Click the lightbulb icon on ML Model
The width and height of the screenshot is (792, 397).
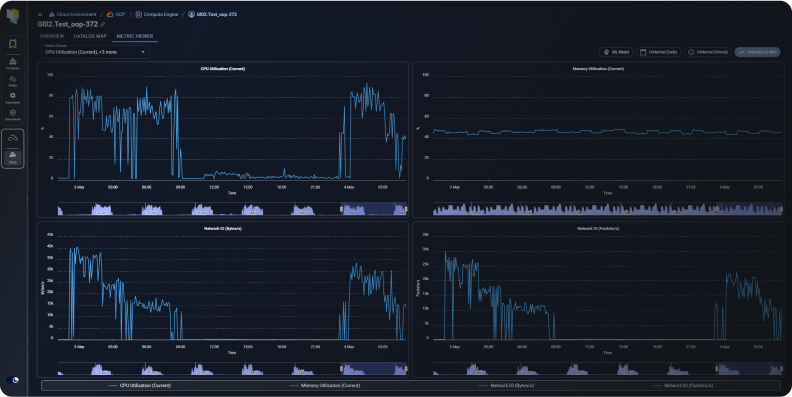[607, 52]
